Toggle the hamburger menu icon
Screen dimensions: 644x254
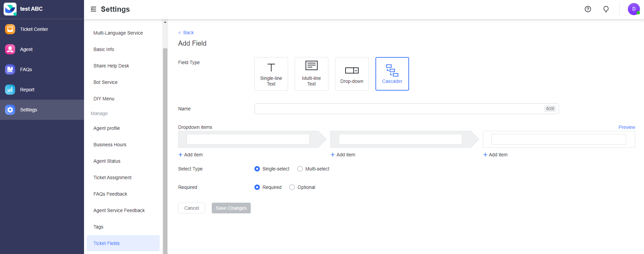click(x=93, y=9)
